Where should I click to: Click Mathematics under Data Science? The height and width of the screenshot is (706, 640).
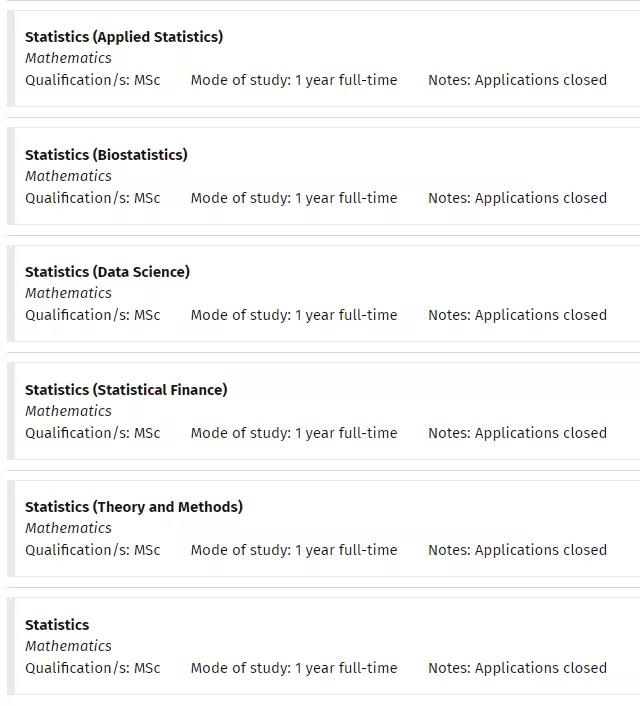point(68,293)
